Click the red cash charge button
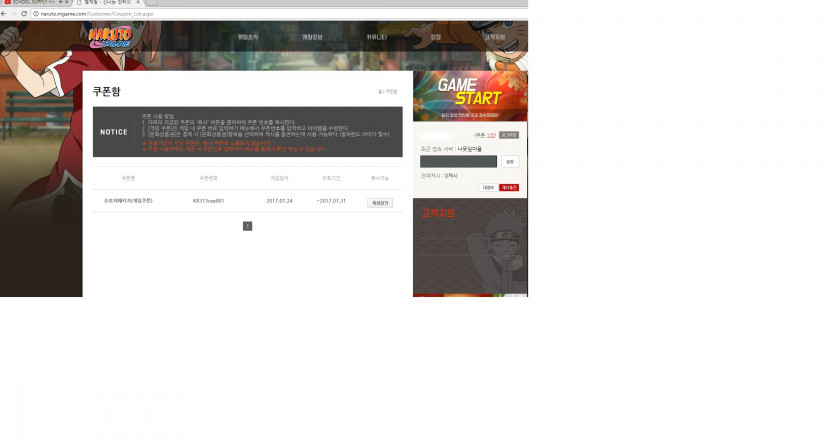 tap(509, 187)
